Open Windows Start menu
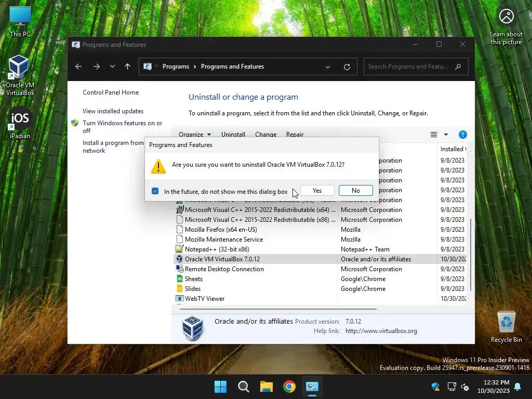Screen dimensions: 532x399 point(220,387)
